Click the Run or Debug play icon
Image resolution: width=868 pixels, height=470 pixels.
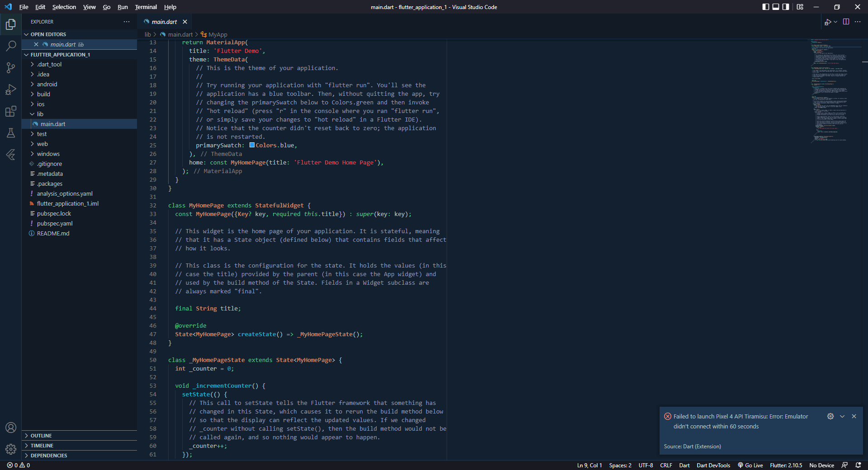827,22
